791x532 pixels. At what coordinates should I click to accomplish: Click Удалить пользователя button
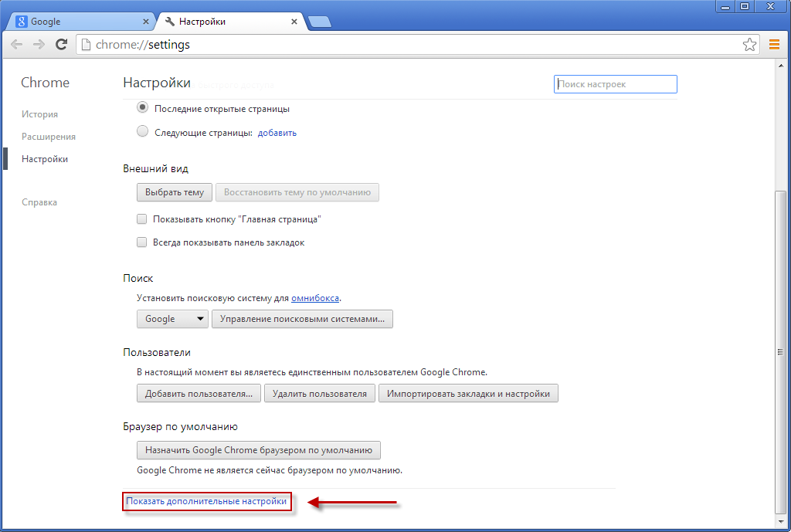point(320,393)
